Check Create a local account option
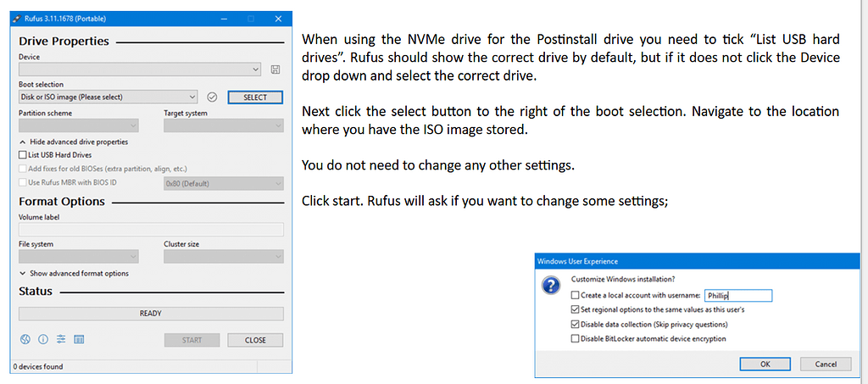This screenshot has height=384, width=868. click(x=576, y=296)
